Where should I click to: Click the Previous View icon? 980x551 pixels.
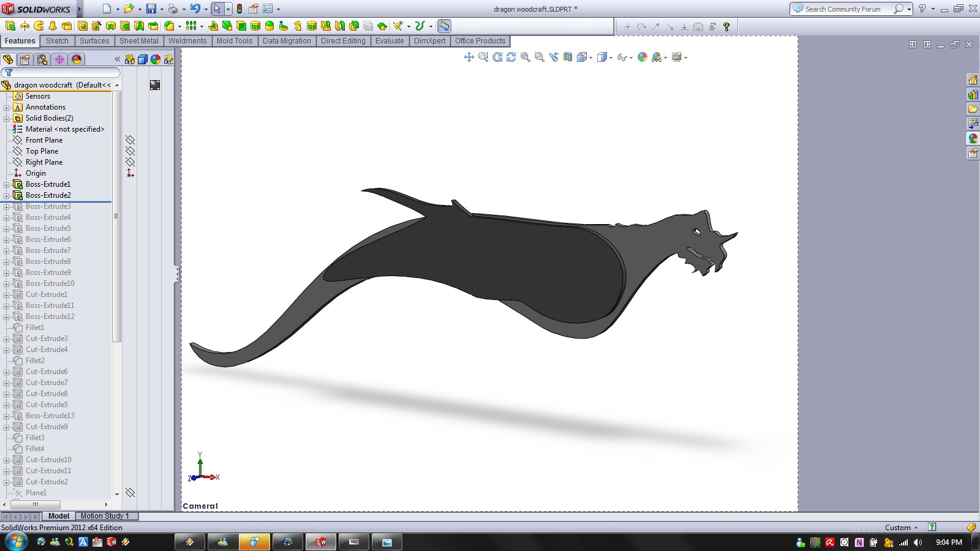pyautogui.click(x=554, y=57)
